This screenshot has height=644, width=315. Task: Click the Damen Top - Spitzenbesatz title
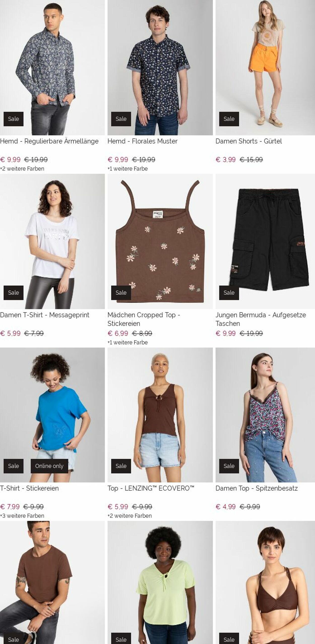coord(257,488)
